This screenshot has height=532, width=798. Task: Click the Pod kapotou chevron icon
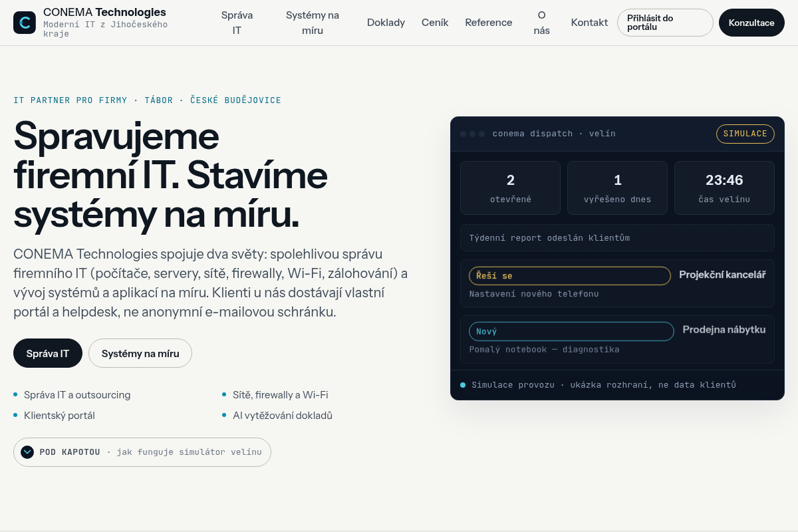click(27, 452)
